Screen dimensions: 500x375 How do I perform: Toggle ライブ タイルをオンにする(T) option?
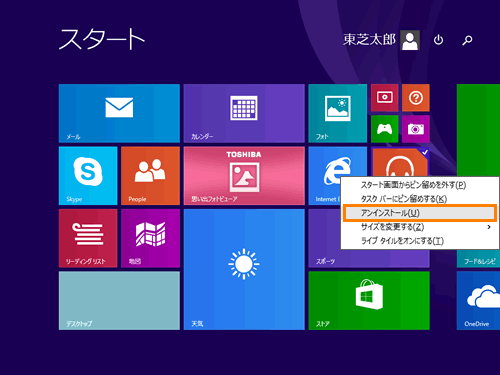point(402,241)
